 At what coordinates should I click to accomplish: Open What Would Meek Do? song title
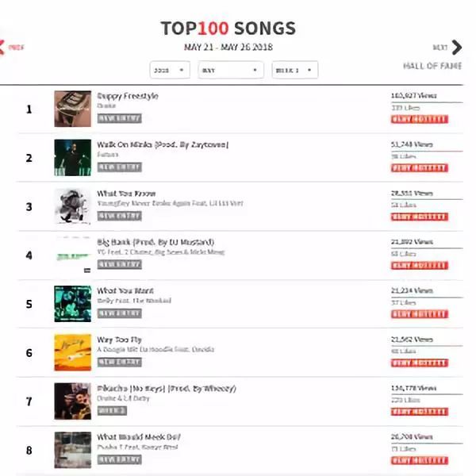point(139,437)
